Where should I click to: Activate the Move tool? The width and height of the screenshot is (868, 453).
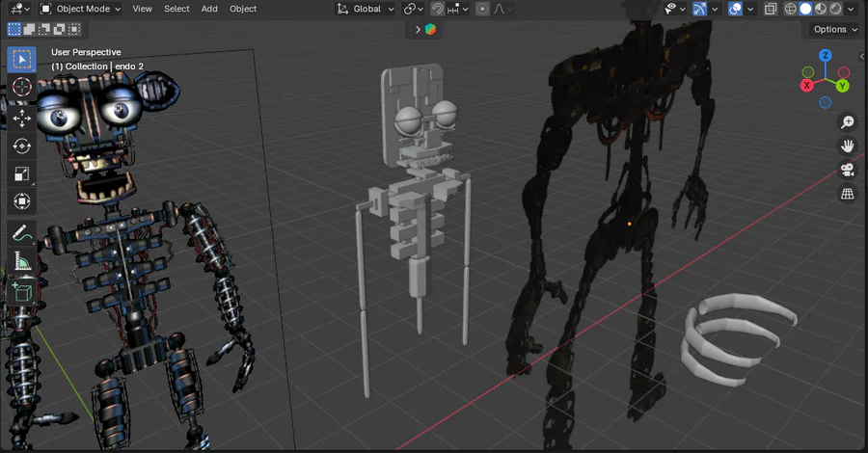click(x=21, y=118)
